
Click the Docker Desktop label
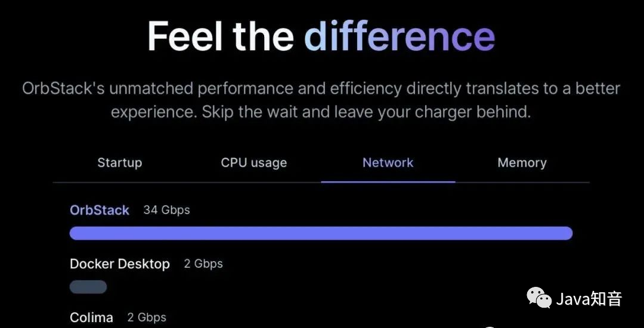(120, 264)
